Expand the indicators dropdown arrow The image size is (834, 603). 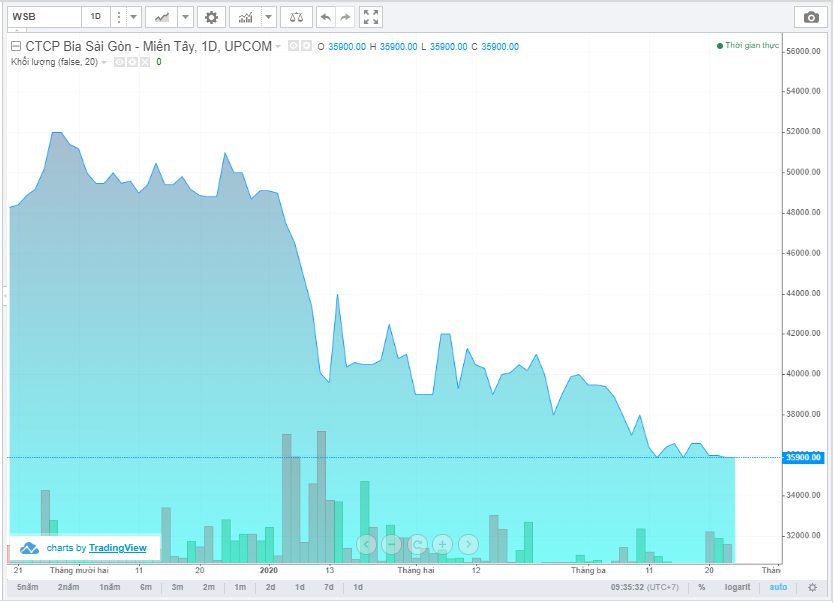point(269,17)
